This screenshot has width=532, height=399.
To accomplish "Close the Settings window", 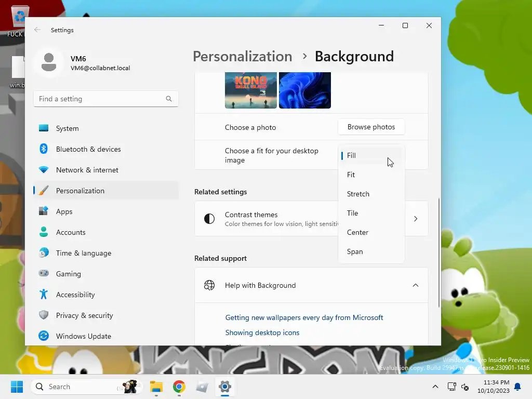I will tap(429, 25).
